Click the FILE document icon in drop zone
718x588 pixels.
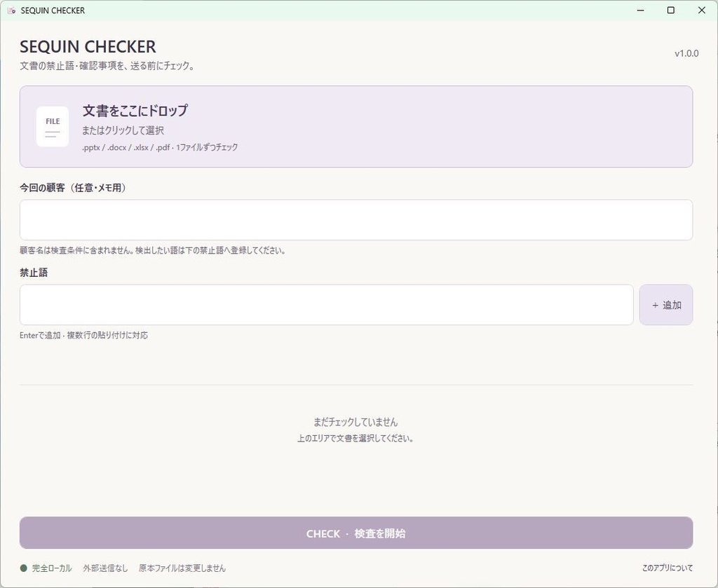click(53, 127)
